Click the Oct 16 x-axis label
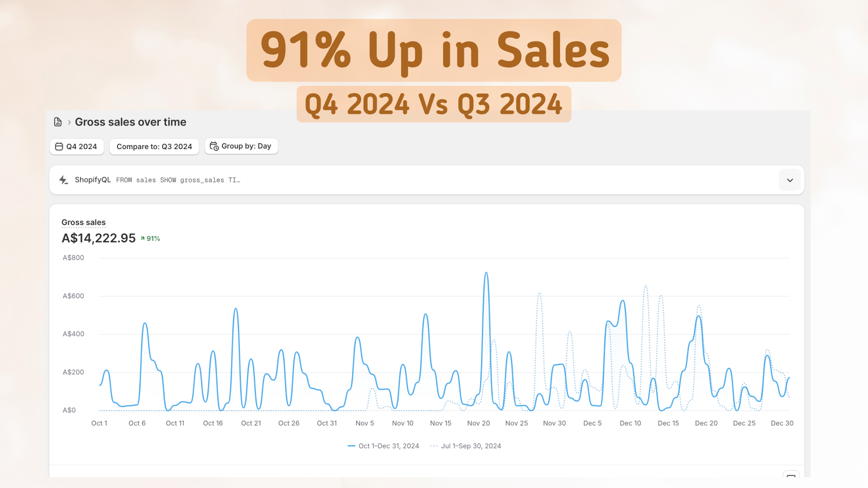This screenshot has width=868, height=488. tap(213, 423)
